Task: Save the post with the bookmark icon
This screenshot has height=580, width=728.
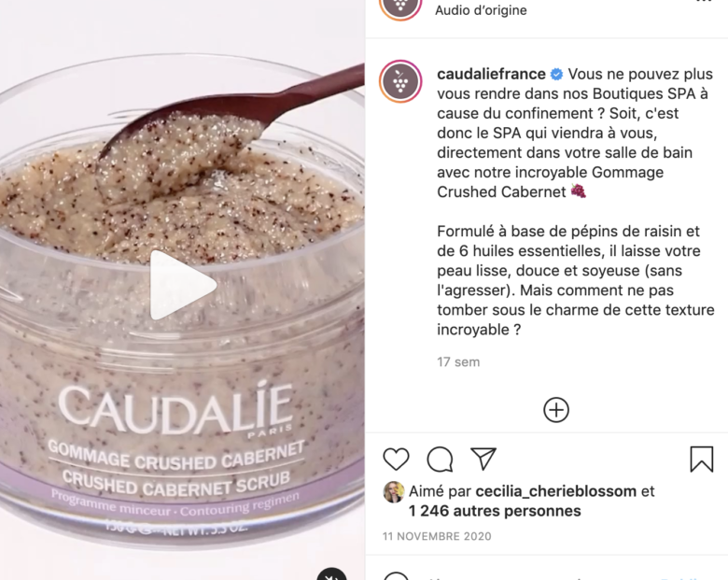Action: point(702,459)
